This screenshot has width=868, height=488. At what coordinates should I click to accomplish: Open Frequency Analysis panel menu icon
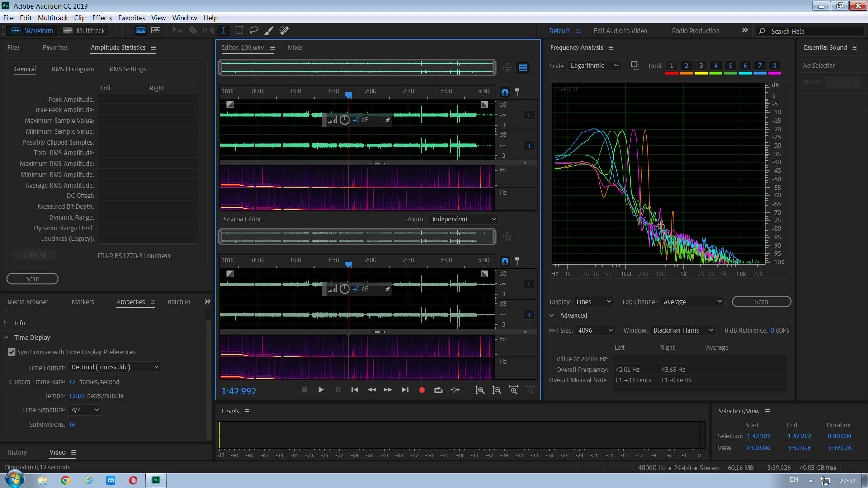click(611, 48)
